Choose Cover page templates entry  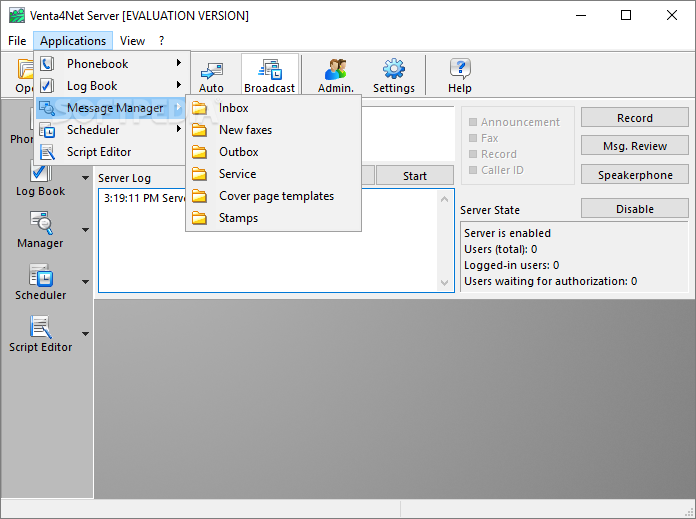tap(273, 196)
